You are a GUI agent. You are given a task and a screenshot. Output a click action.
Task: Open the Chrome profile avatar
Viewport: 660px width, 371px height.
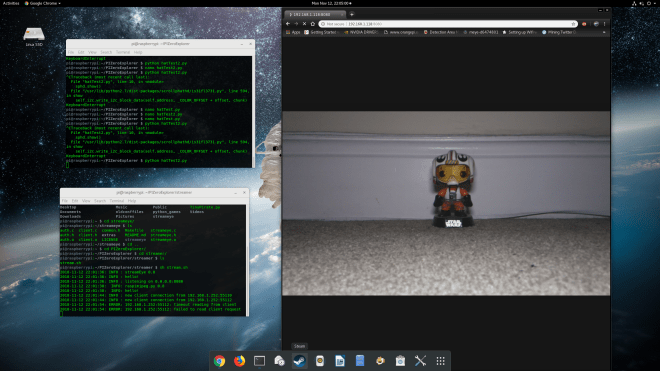[x=596, y=24]
